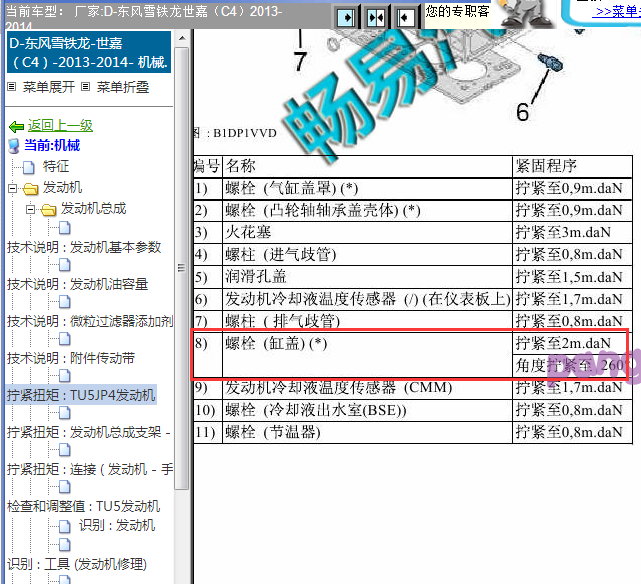The image size is (641, 584).
Task: Open 识别:发动机 tree item
Action: click(x=117, y=525)
